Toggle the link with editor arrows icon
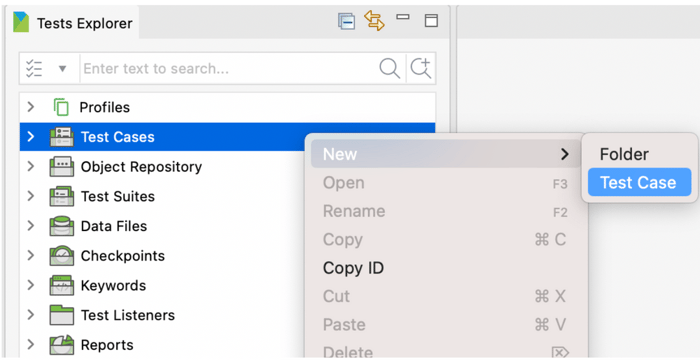The height and width of the screenshot is (361, 700). pos(374,21)
